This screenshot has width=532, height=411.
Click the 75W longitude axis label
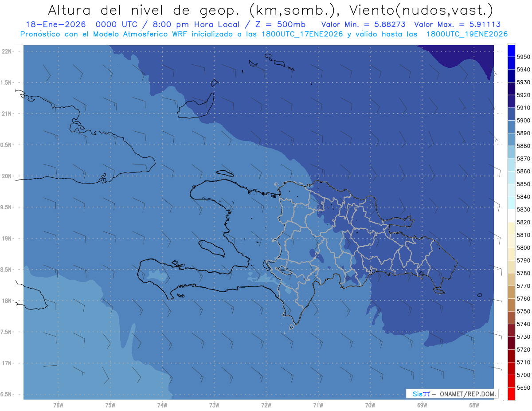point(110,405)
